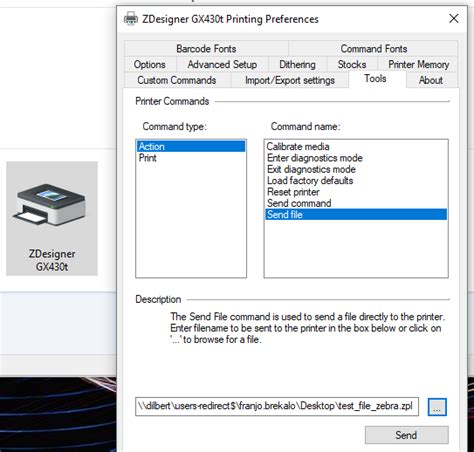Close the Printing Preferences dialog
Image resolution: width=474 pixels, height=452 pixels.
click(454, 19)
